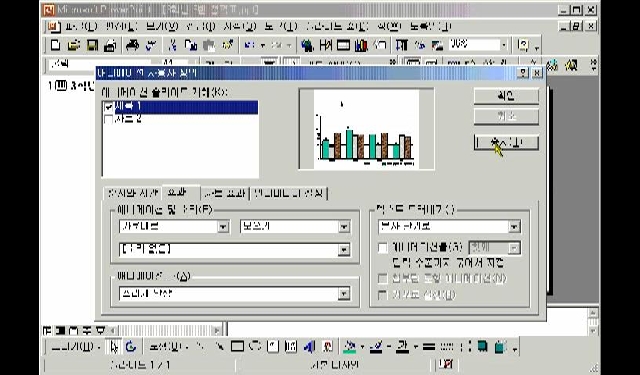Click the New presentation icon in toolbar
The width and height of the screenshot is (640, 375).
pos(55,45)
